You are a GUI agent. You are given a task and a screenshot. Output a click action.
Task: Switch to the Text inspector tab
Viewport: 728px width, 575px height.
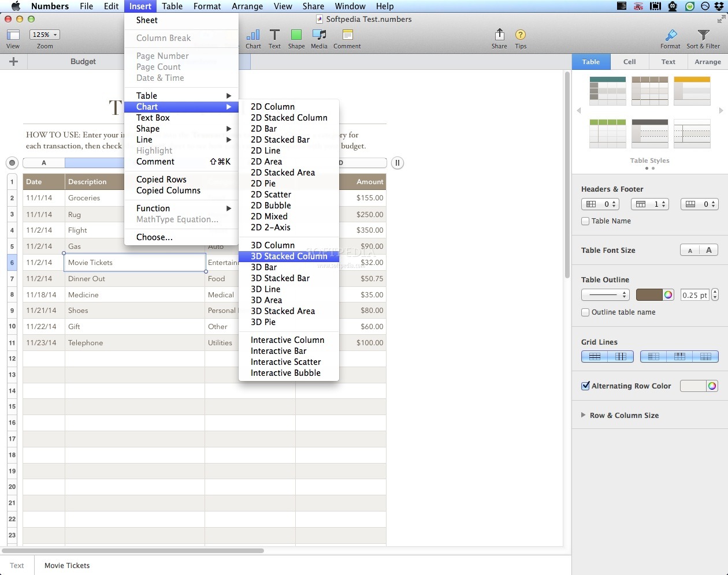(x=668, y=62)
